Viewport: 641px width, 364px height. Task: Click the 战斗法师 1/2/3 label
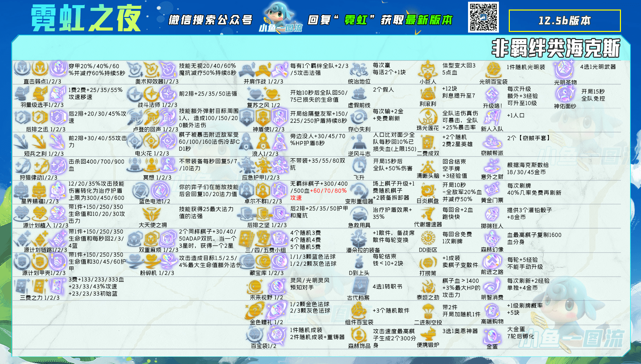[x=158, y=105]
